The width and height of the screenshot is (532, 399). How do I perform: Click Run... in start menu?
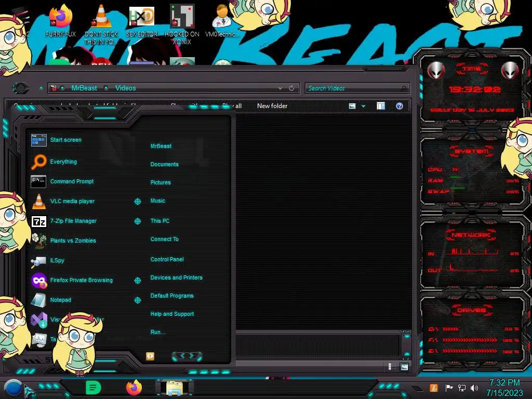[x=158, y=332]
